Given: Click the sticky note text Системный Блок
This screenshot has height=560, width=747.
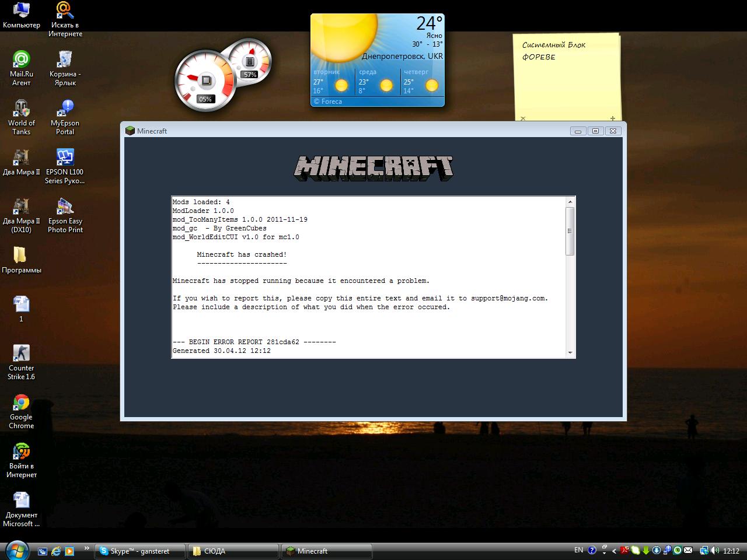Looking at the screenshot, I should 554,45.
